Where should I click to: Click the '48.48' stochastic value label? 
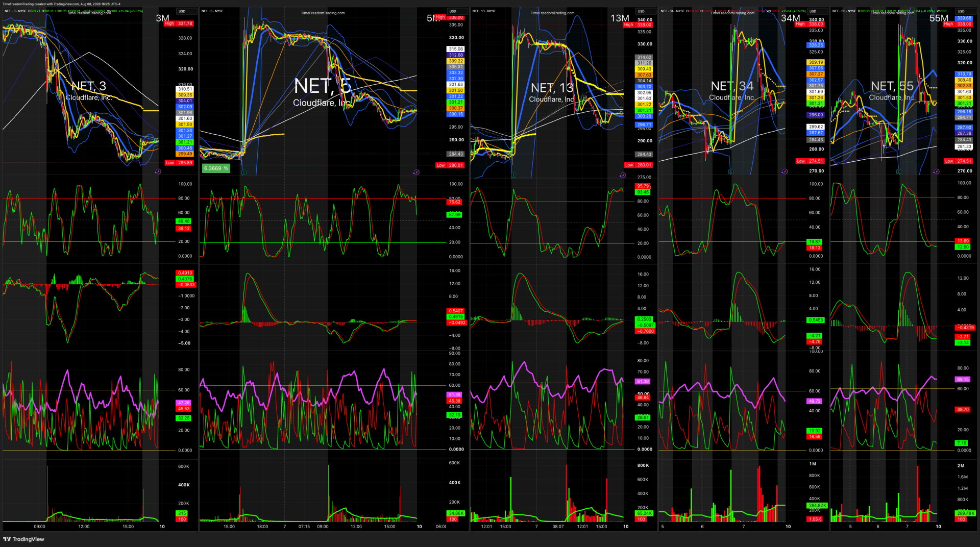pos(184,221)
